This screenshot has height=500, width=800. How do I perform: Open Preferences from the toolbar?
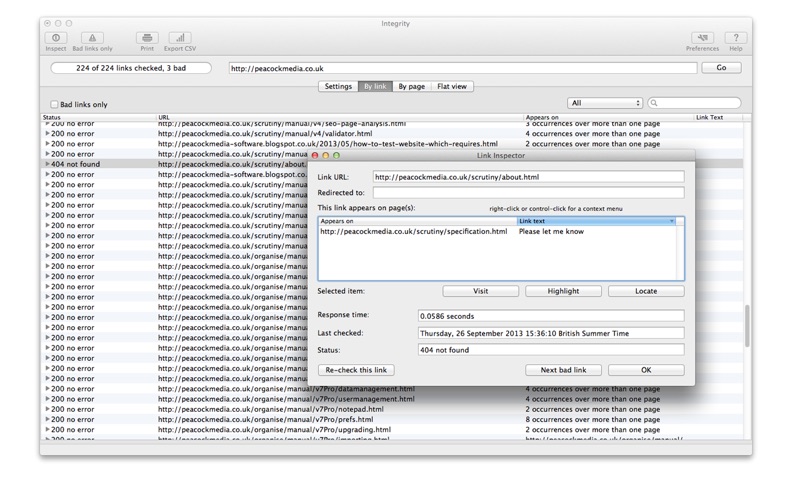(702, 38)
